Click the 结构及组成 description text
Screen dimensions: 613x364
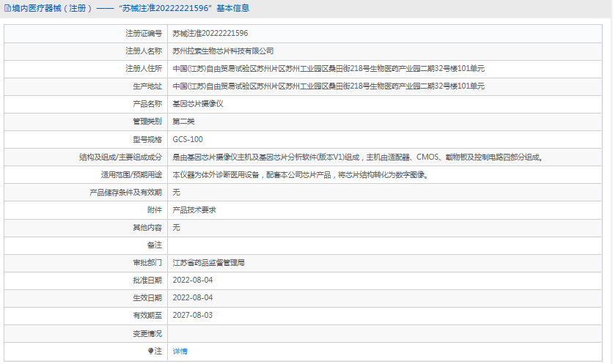point(358,157)
